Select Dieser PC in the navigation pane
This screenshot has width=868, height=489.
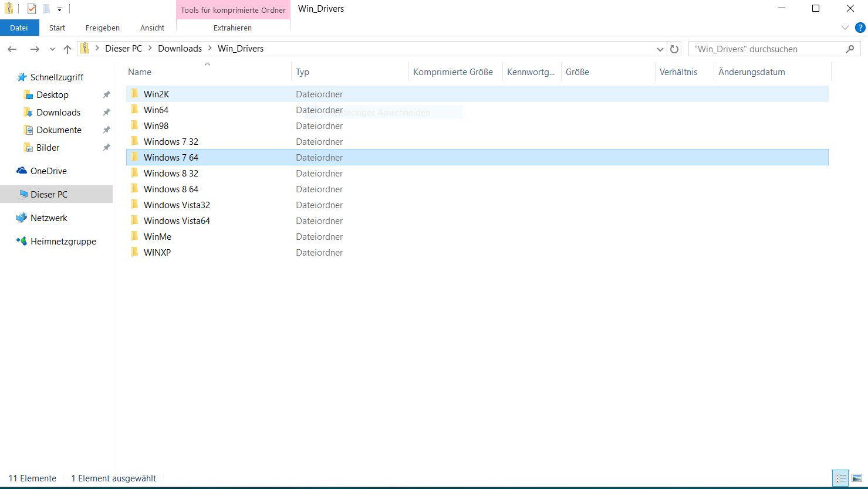click(x=56, y=195)
